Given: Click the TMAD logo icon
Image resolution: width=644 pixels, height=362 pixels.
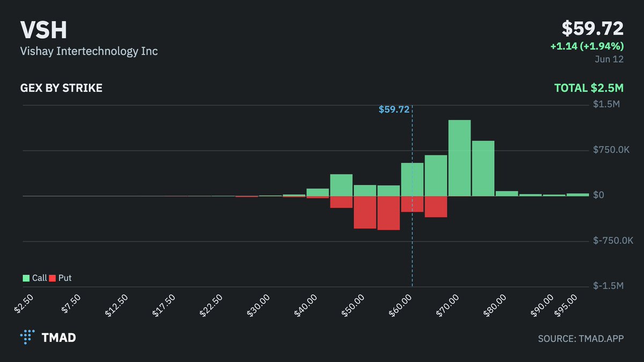Looking at the screenshot, I should click(x=27, y=337).
